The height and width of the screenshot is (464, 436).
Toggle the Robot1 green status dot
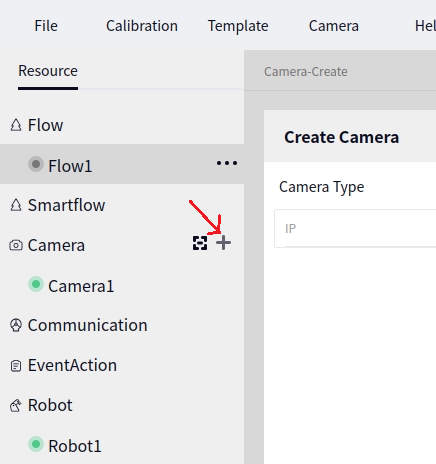pos(36,444)
